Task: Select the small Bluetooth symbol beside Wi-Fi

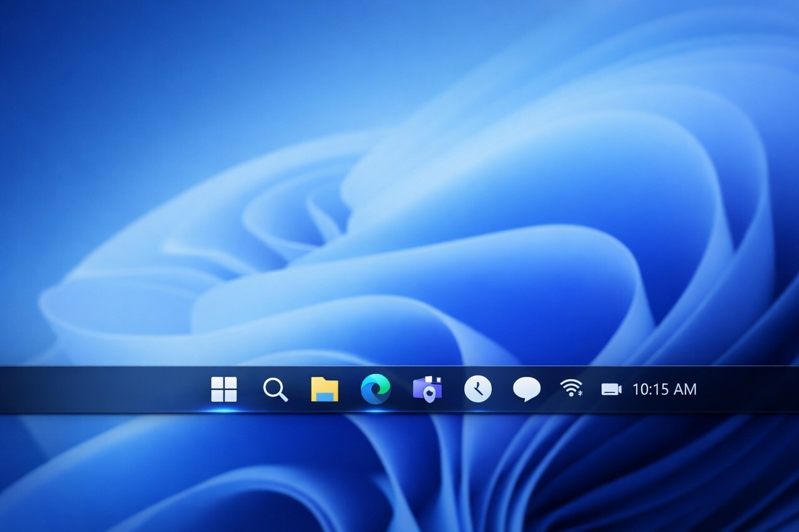Action: (x=581, y=393)
